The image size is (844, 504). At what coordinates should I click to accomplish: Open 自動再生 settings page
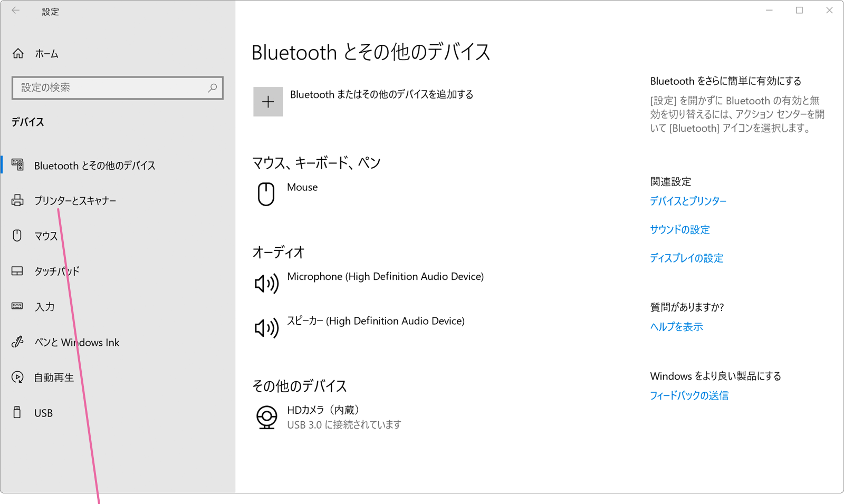point(54,377)
